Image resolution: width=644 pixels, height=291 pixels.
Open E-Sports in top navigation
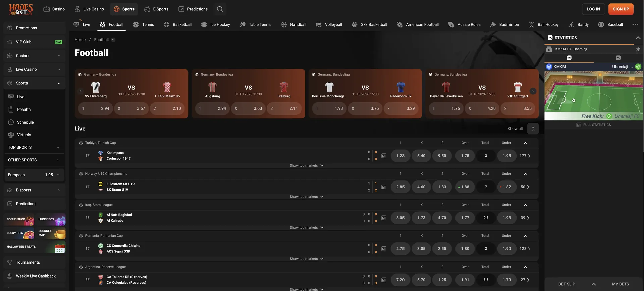click(x=156, y=9)
